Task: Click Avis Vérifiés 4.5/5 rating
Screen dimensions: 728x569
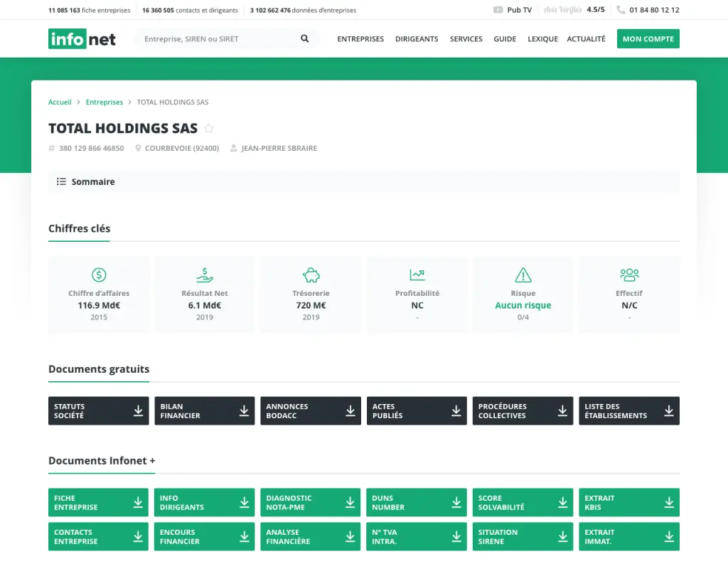Action: point(574,10)
